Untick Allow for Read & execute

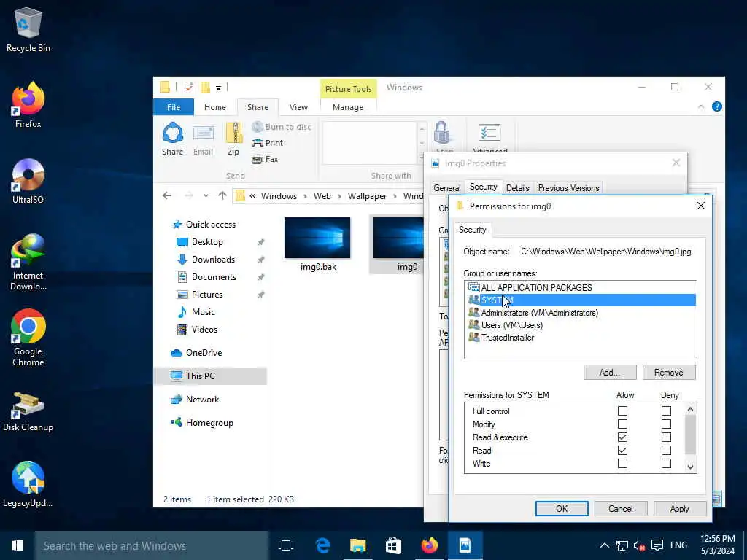pos(622,437)
